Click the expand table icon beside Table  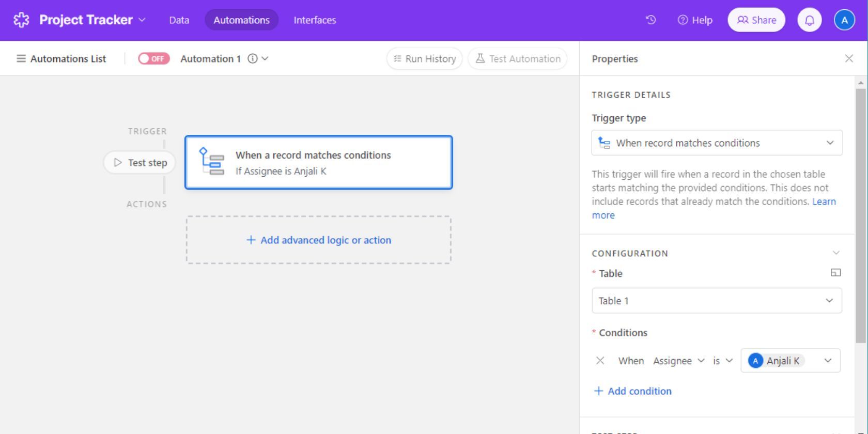[835, 273]
